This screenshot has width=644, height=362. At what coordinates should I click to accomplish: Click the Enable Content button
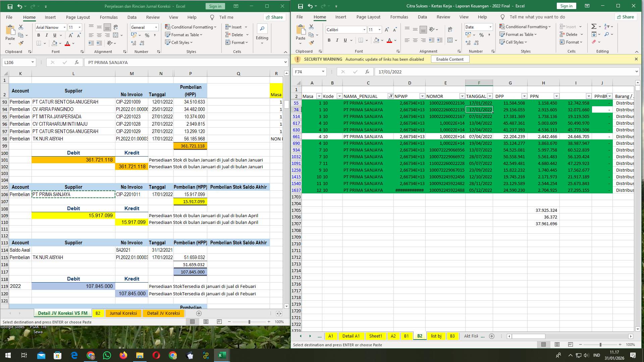pyautogui.click(x=450, y=59)
